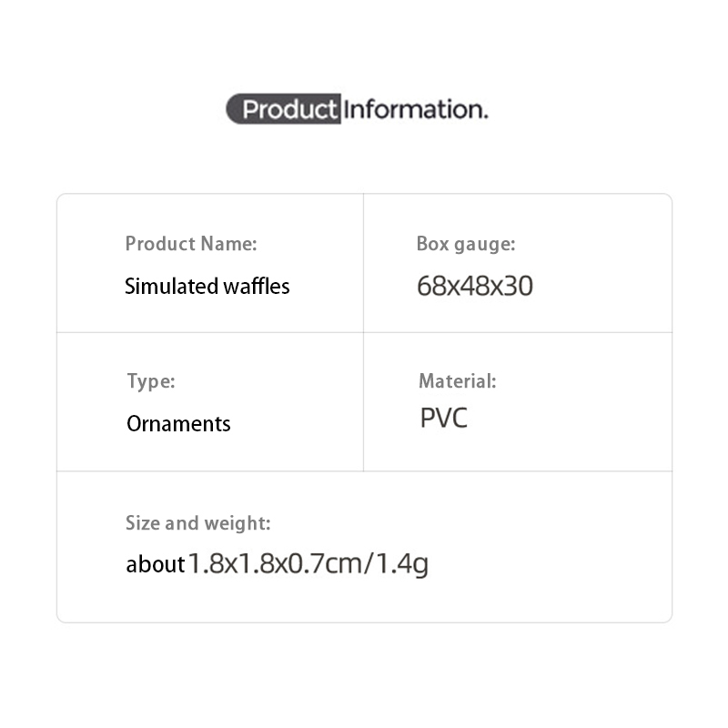Image resolution: width=728 pixels, height=728 pixels.
Task: Select the "Material:" label
Action: [x=458, y=381]
